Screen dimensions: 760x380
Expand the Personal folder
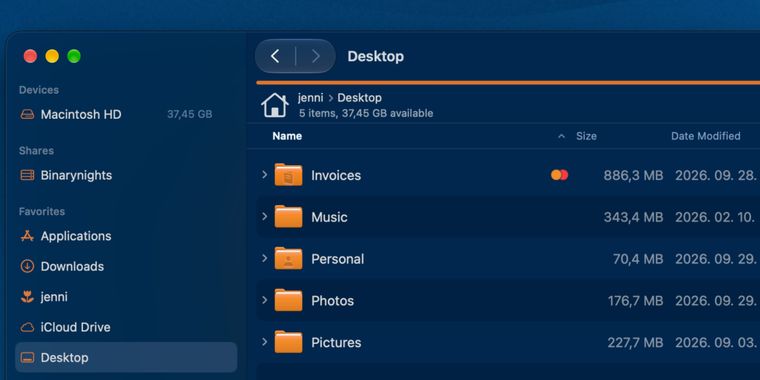(x=265, y=258)
